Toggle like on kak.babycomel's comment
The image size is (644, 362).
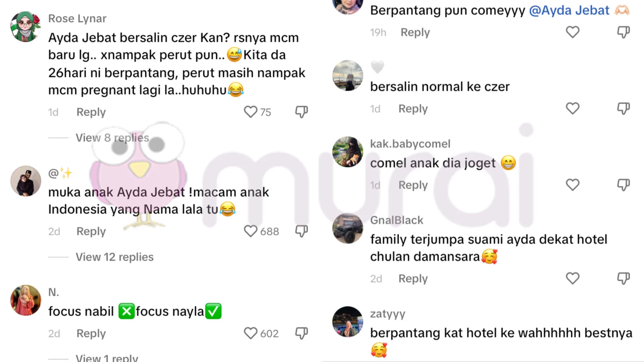point(573,185)
